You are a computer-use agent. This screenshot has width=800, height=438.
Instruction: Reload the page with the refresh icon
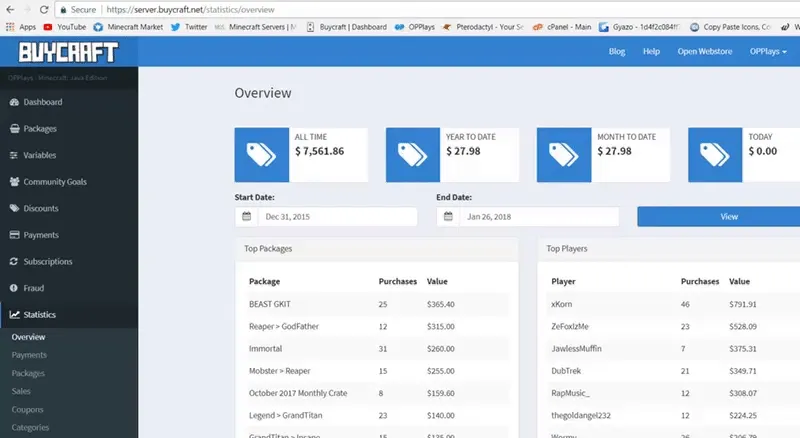click(x=44, y=9)
